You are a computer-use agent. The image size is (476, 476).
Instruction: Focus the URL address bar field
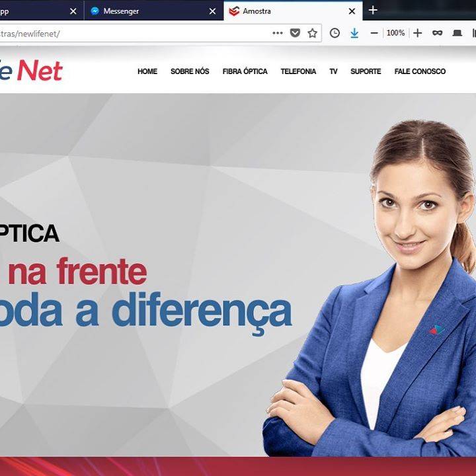pyautogui.click(x=134, y=34)
